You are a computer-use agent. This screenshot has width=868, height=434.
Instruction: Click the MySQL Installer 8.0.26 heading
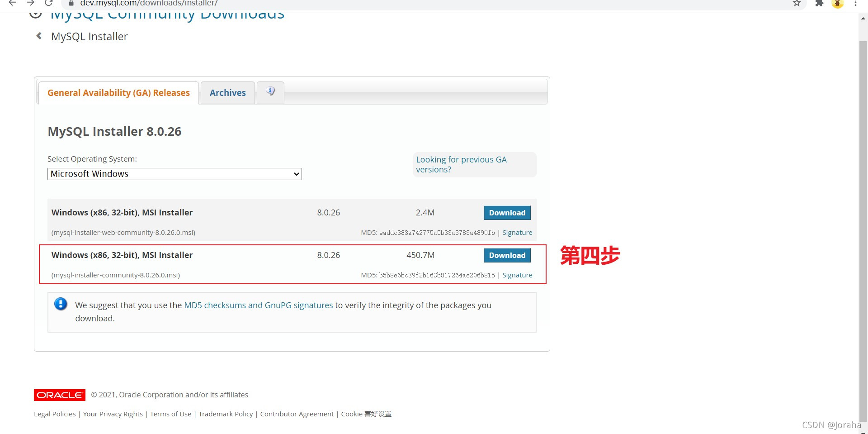pyautogui.click(x=115, y=132)
